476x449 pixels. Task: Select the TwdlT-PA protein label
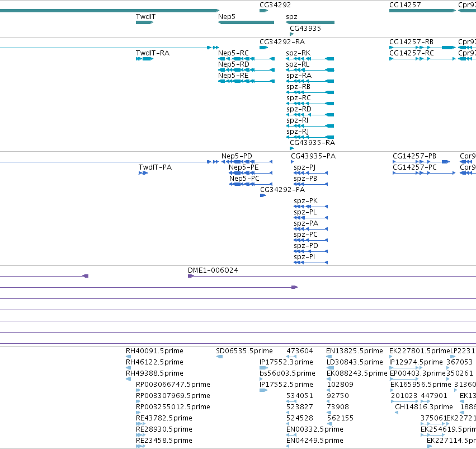coord(155,167)
